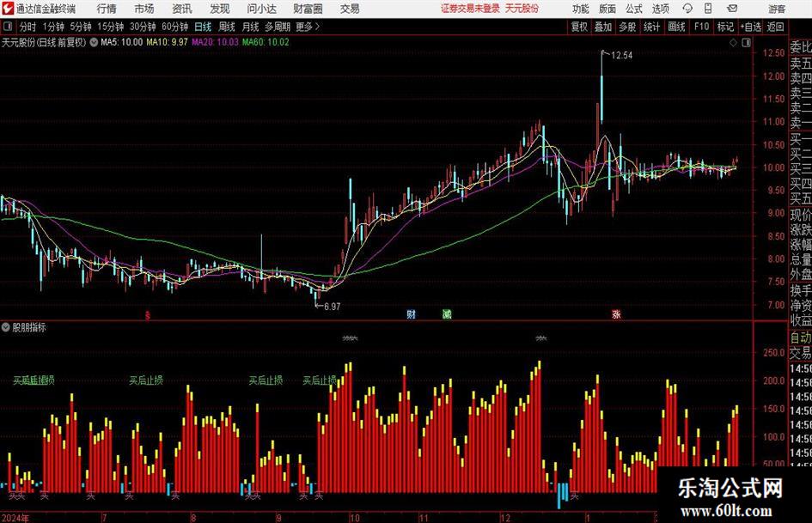This screenshot has height=523, width=812.
Task: Open the 财富圈 menu
Action: pos(308,9)
